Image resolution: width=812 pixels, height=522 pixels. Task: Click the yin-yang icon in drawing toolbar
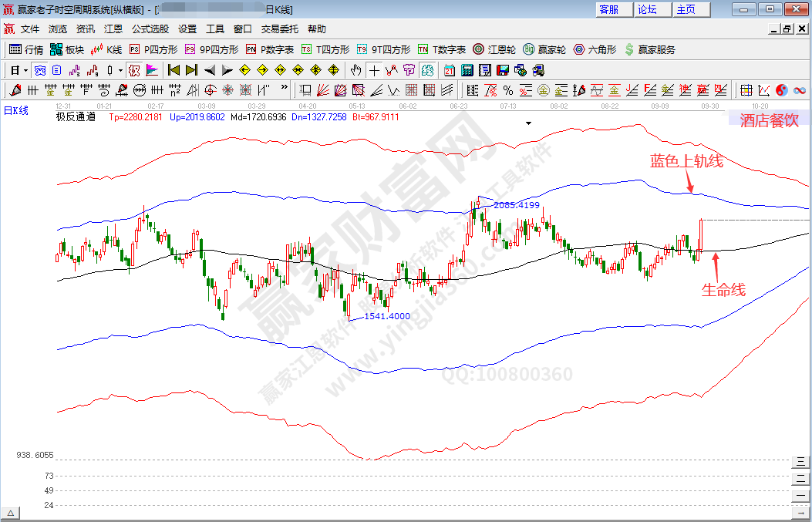pyautogui.click(x=780, y=89)
